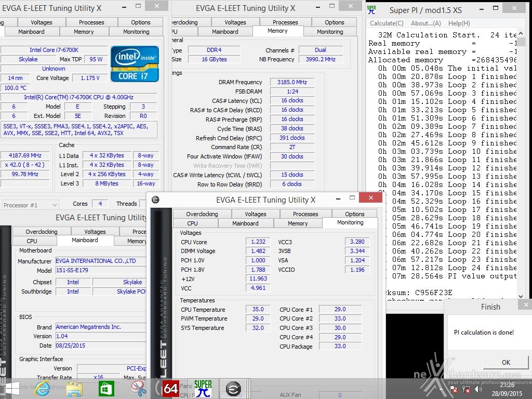This screenshot has width=532, height=399.
Task: Click the DIMM Voltage value 1.482
Action: click(258, 251)
